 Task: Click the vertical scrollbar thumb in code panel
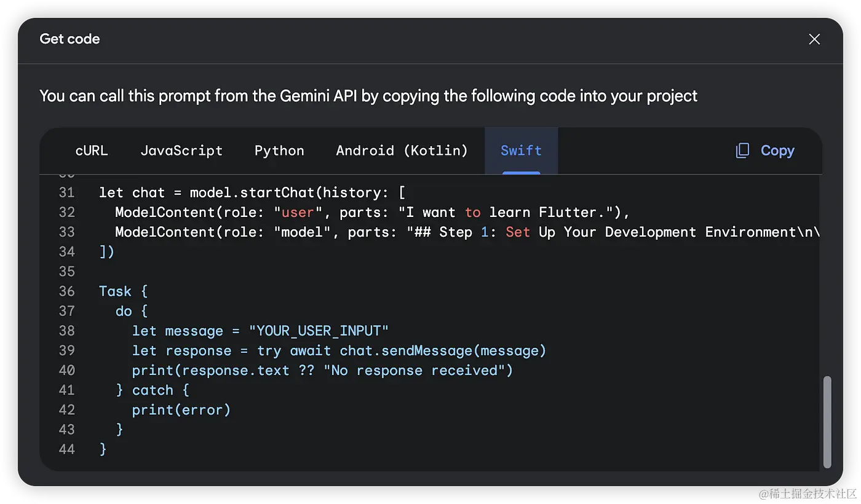click(x=827, y=422)
